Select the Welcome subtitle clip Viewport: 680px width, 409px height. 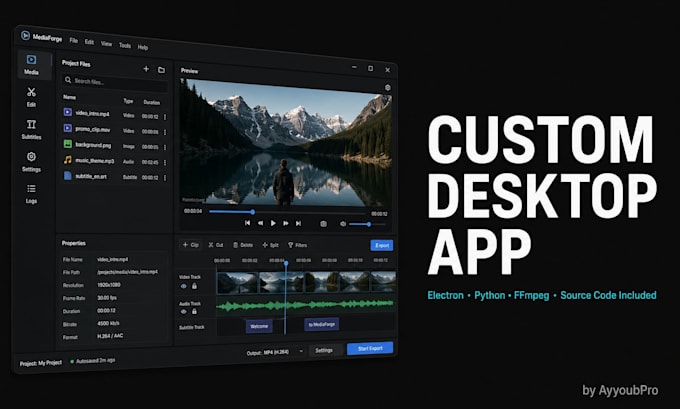(x=259, y=326)
